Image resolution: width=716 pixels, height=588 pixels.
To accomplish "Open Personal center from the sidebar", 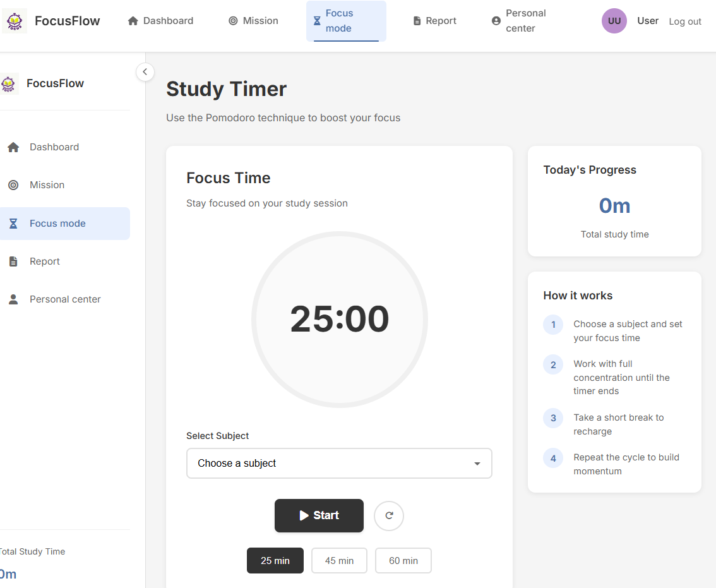I will pos(65,299).
